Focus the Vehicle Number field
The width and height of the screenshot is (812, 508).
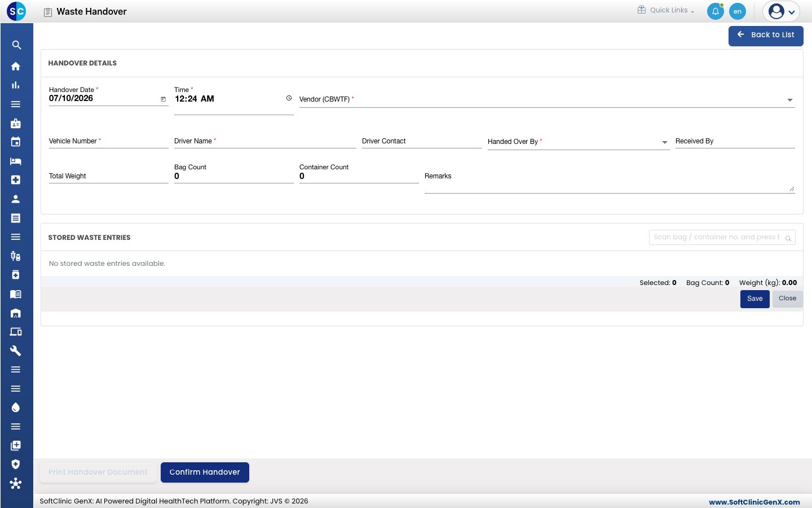[109, 141]
